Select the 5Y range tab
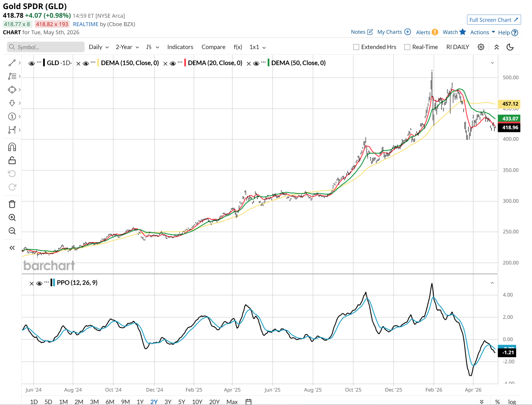Image resolution: width=532 pixels, height=405 pixels. coord(182,402)
